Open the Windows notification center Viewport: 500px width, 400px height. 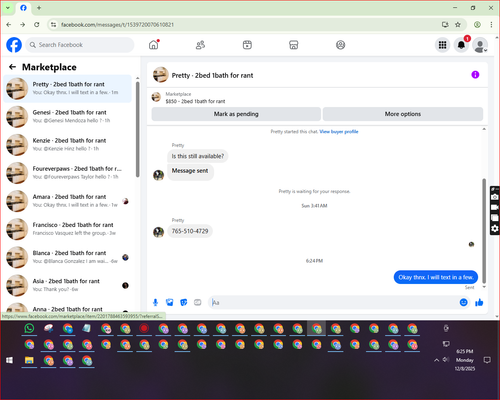click(487, 360)
